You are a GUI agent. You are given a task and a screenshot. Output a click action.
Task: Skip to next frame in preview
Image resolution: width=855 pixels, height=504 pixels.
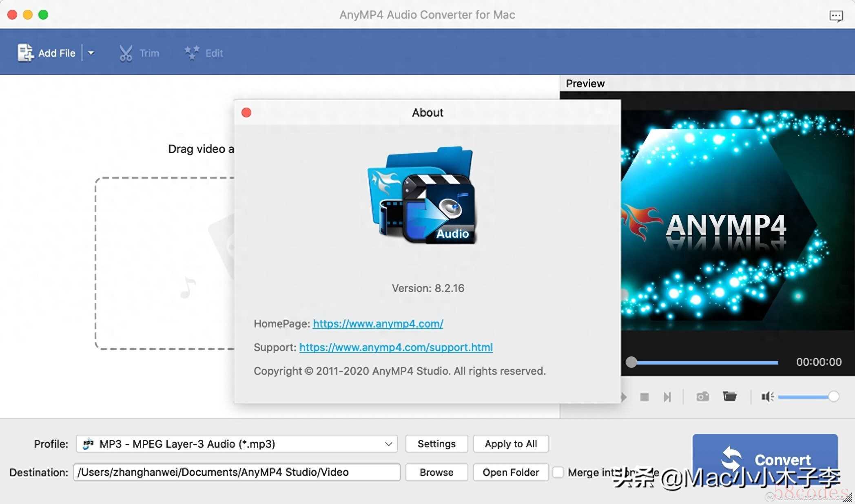667,397
